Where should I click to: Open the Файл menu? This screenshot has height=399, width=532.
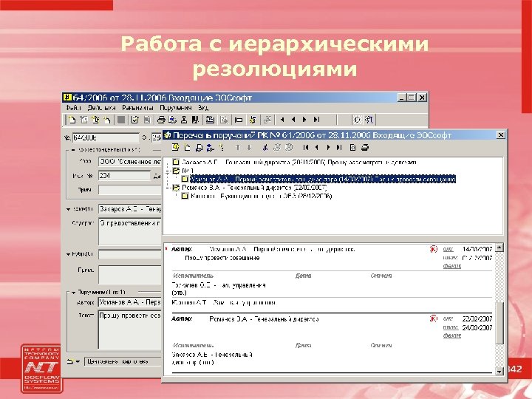(73, 108)
